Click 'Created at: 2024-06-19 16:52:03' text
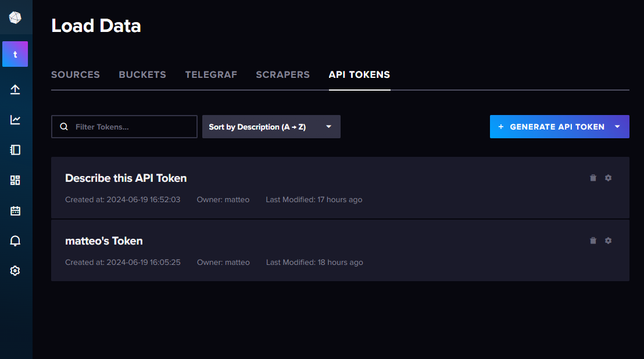 pyautogui.click(x=123, y=200)
